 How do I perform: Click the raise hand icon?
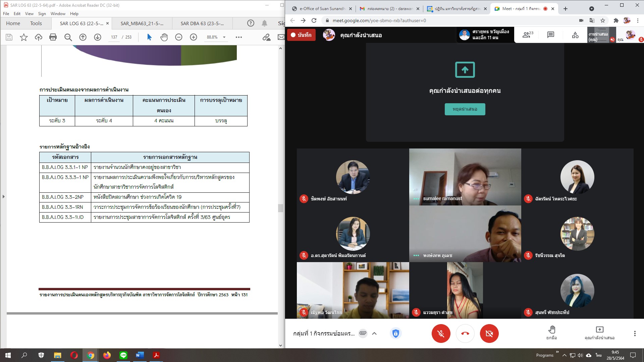(552, 330)
